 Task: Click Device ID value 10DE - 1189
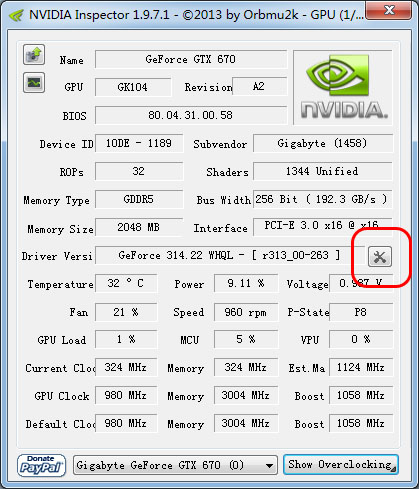[139, 143]
